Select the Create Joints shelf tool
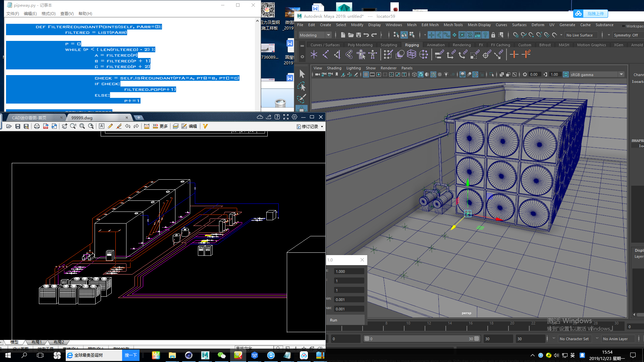This screenshot has height=362, width=644. click(x=326, y=54)
